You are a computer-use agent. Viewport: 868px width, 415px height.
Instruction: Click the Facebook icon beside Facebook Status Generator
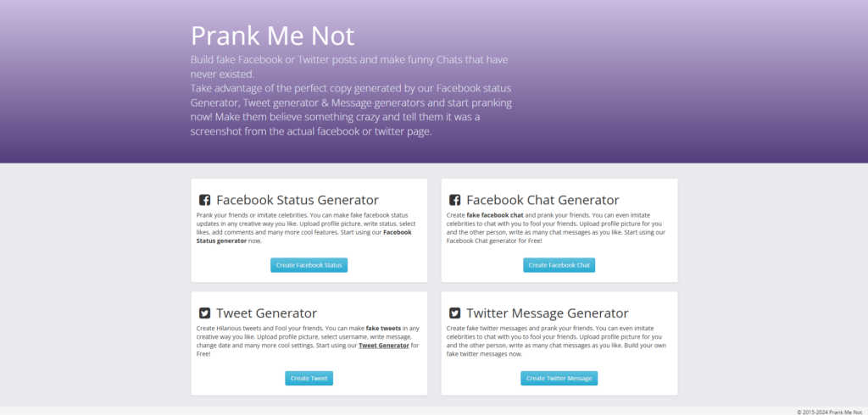pyautogui.click(x=205, y=201)
